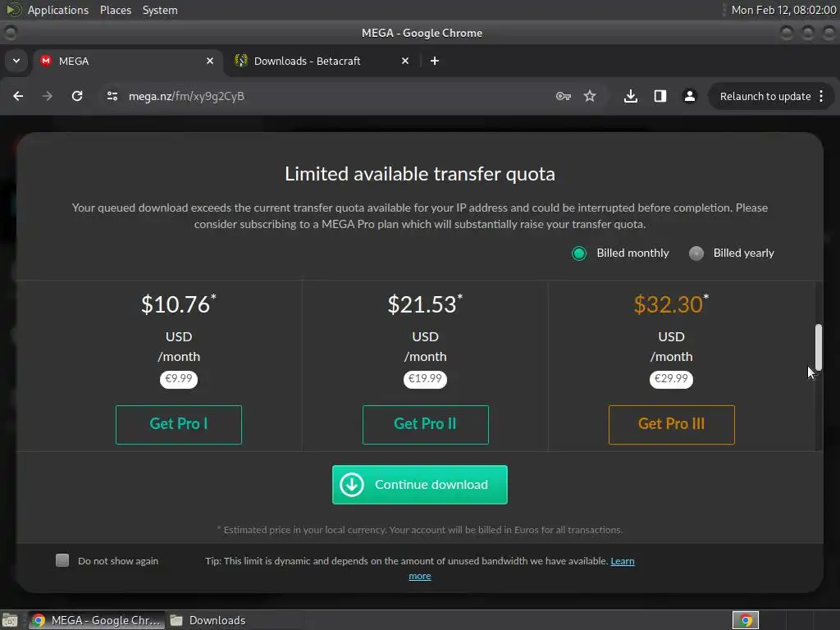Select the Billed yearly option
Viewport: 840px width, 630px height.
pos(731,253)
